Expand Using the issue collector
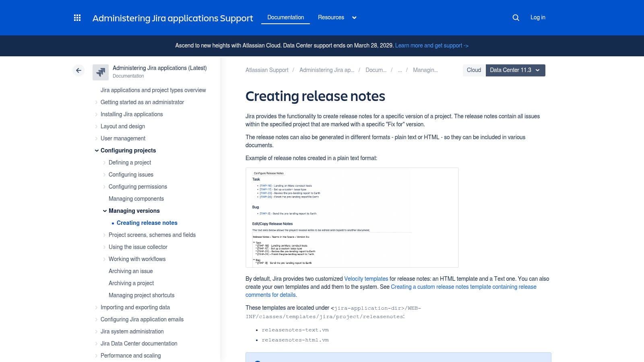Image resolution: width=644 pixels, height=362 pixels. pyautogui.click(x=105, y=247)
